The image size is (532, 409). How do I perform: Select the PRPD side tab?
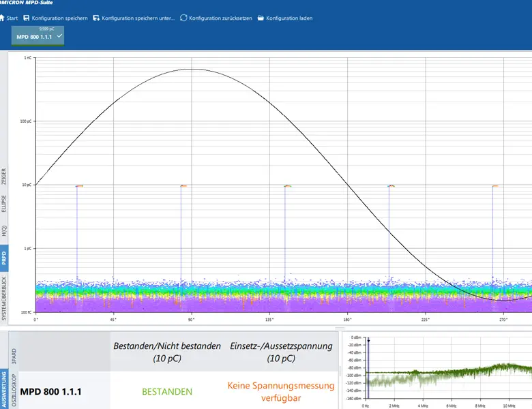4,257
